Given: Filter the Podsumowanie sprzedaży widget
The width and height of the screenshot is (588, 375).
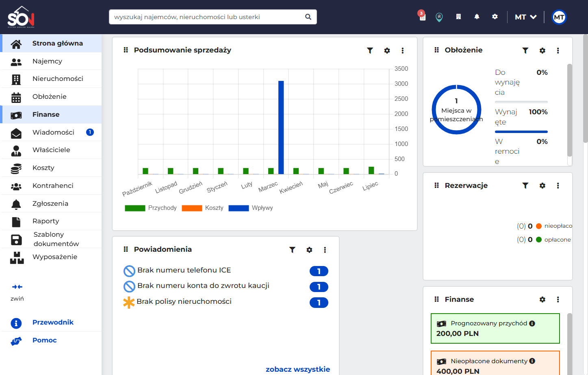Looking at the screenshot, I should click(x=370, y=50).
